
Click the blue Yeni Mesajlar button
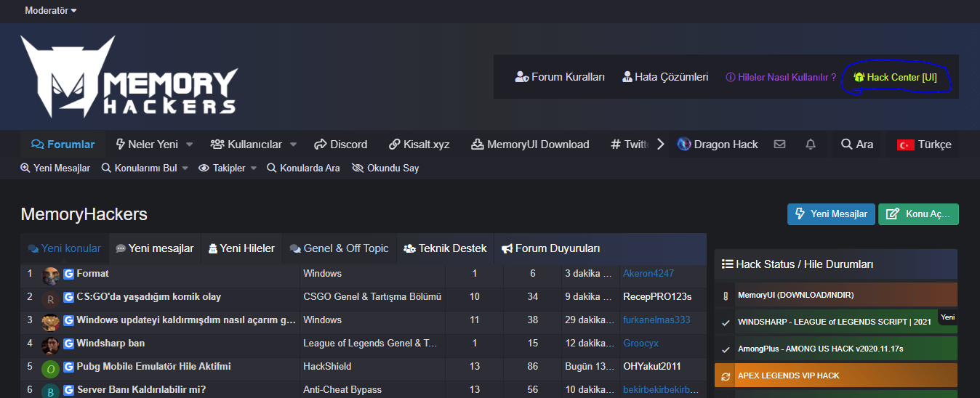point(831,214)
